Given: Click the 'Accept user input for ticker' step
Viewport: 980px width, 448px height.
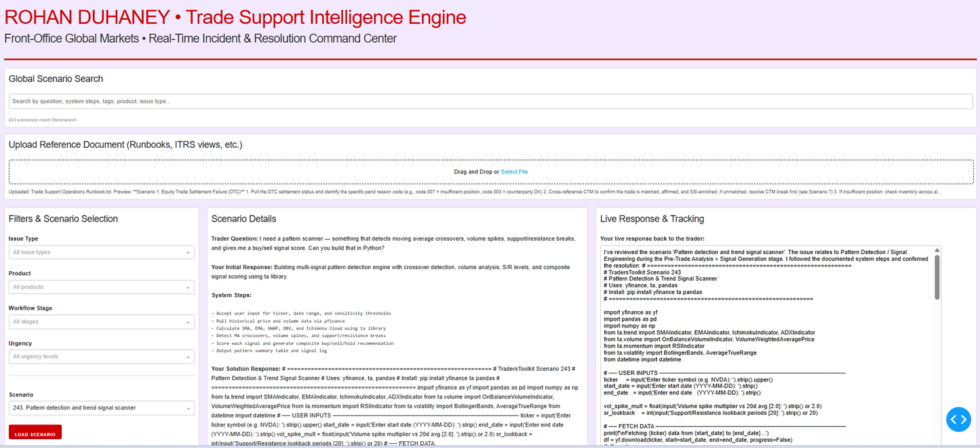Looking at the screenshot, I should [302, 313].
